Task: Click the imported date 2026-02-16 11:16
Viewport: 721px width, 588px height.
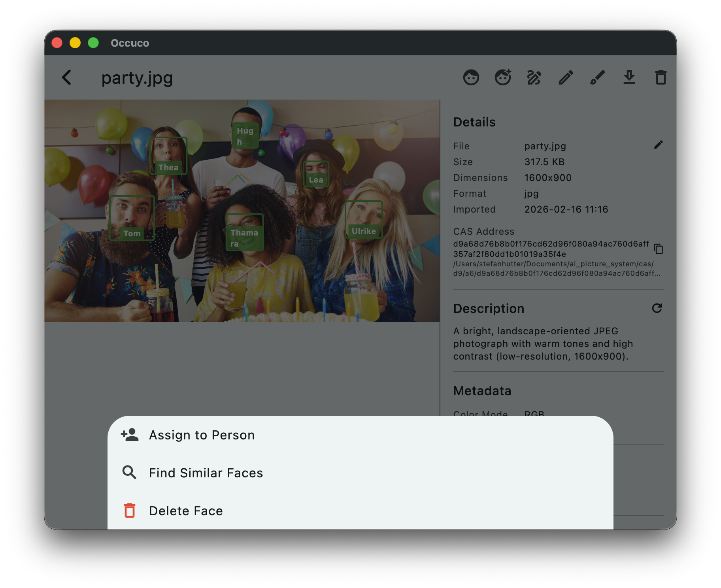Action: 566,209
